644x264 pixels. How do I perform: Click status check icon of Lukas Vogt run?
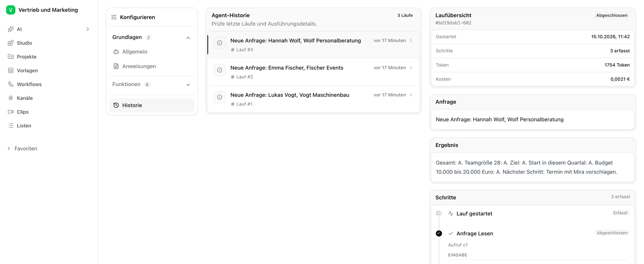click(x=220, y=97)
